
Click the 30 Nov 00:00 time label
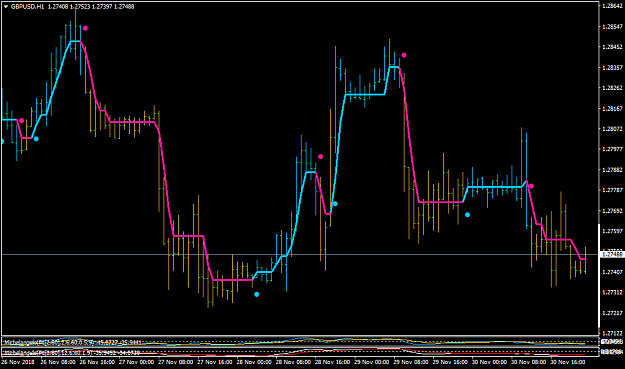click(x=489, y=362)
